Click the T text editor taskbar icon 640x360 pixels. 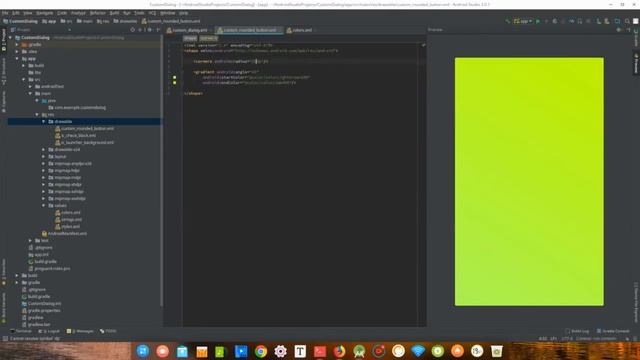coord(300,351)
